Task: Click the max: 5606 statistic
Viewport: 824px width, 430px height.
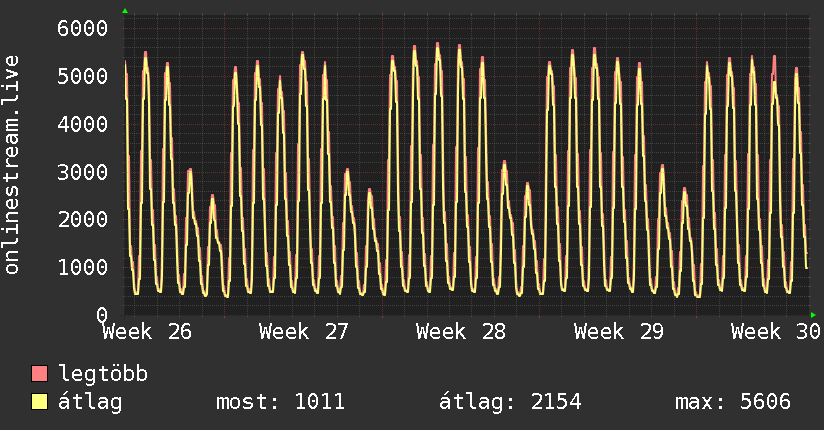Action: point(733,402)
